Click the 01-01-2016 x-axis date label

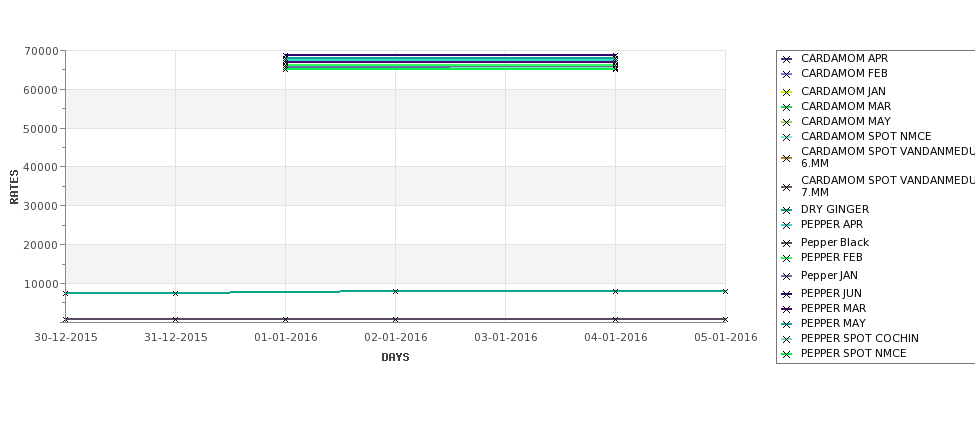(x=285, y=338)
